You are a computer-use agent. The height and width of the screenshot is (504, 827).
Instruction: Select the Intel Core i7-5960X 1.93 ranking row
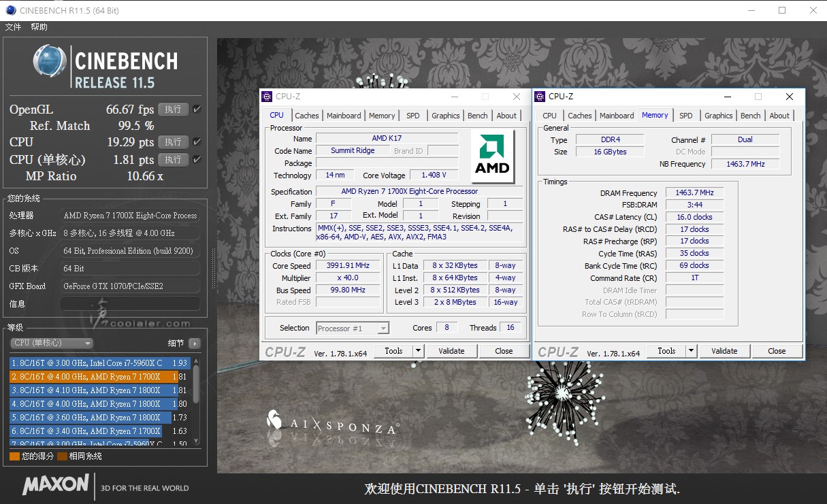[x=99, y=363]
